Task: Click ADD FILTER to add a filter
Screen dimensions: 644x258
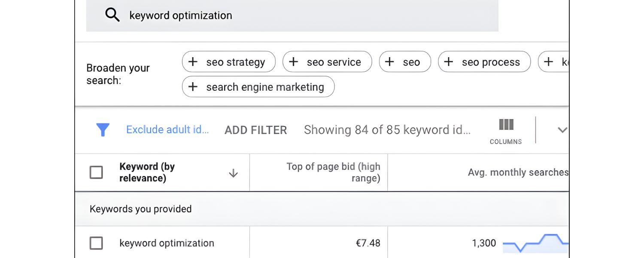Action: [255, 130]
